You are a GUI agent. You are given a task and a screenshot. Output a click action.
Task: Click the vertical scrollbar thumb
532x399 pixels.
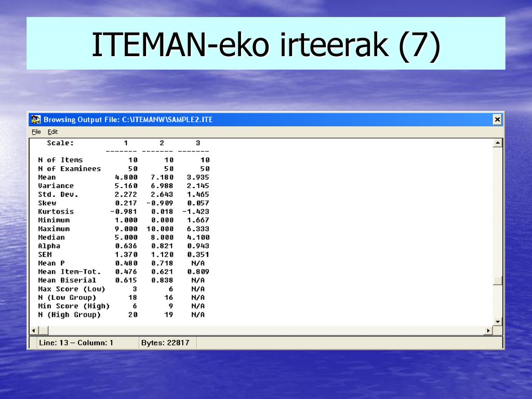(x=497, y=281)
